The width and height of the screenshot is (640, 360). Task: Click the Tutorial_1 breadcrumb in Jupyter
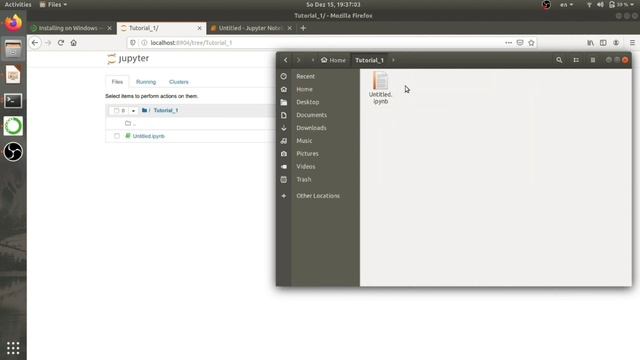[x=166, y=110]
